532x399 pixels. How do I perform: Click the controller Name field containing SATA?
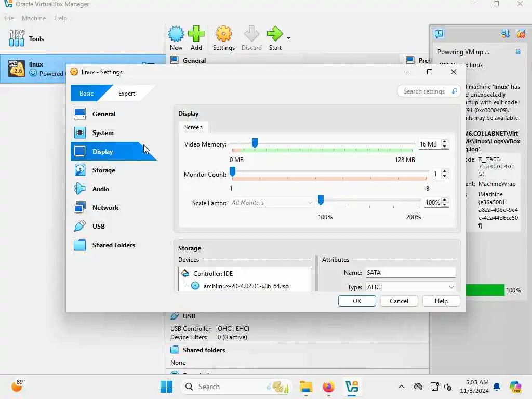point(410,273)
